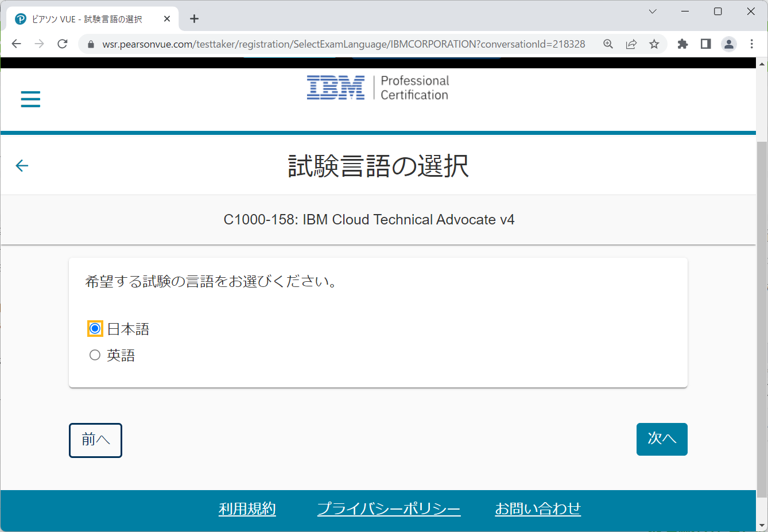Click the address bar URL field
This screenshot has width=768, height=532.
tap(344, 44)
